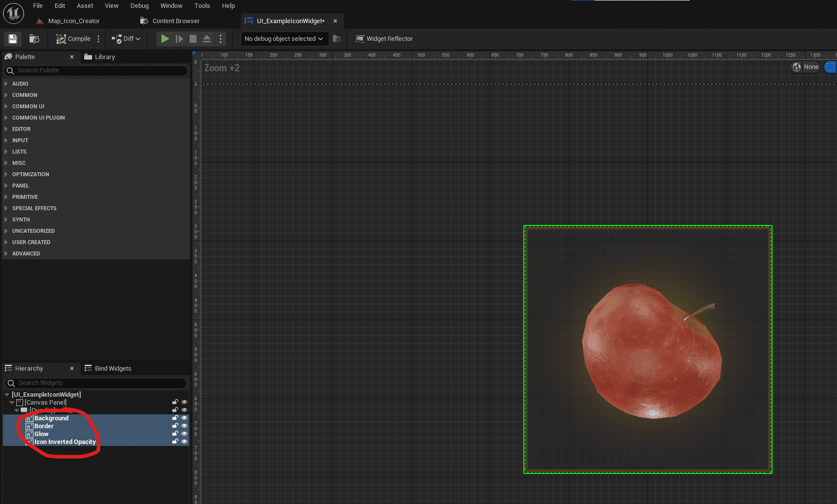Click the find debug object icon
The width and height of the screenshot is (837, 504).
point(337,39)
